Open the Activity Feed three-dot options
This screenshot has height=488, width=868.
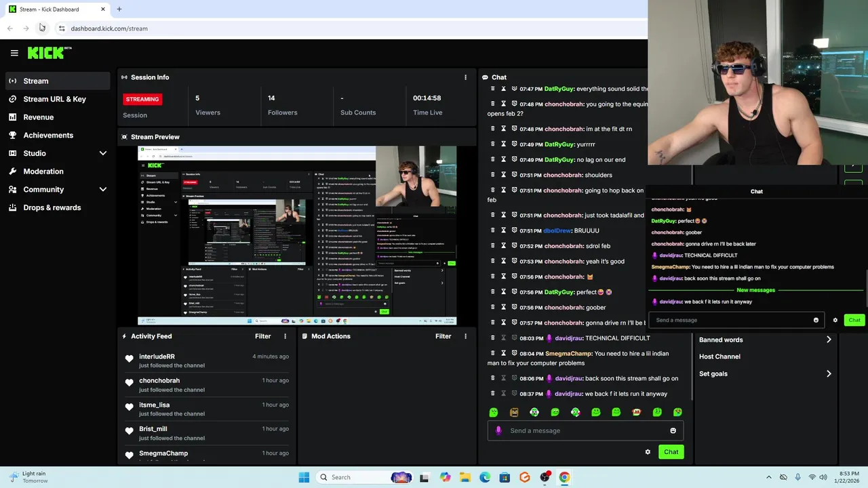point(285,336)
